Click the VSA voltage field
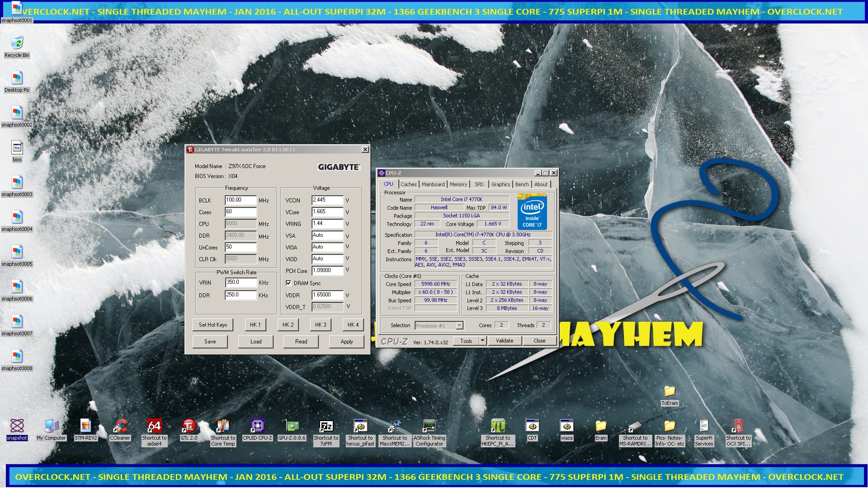Viewport: 868px width, 488px height. point(328,235)
